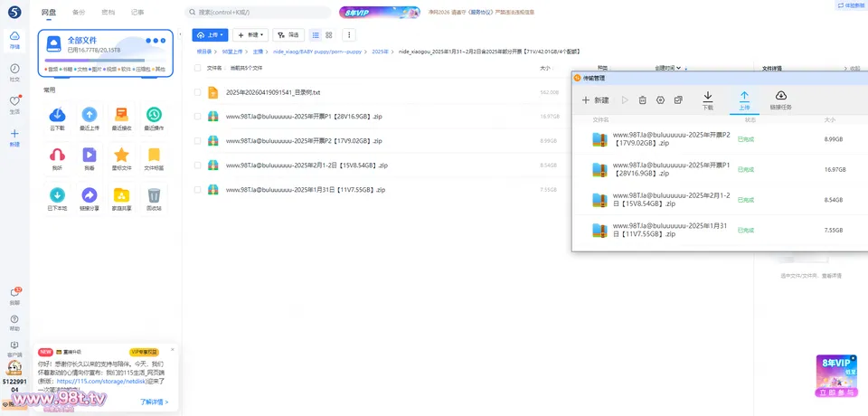
Task: Open the 已下本地 downloaded-to-local shortcut
Action: (57, 198)
